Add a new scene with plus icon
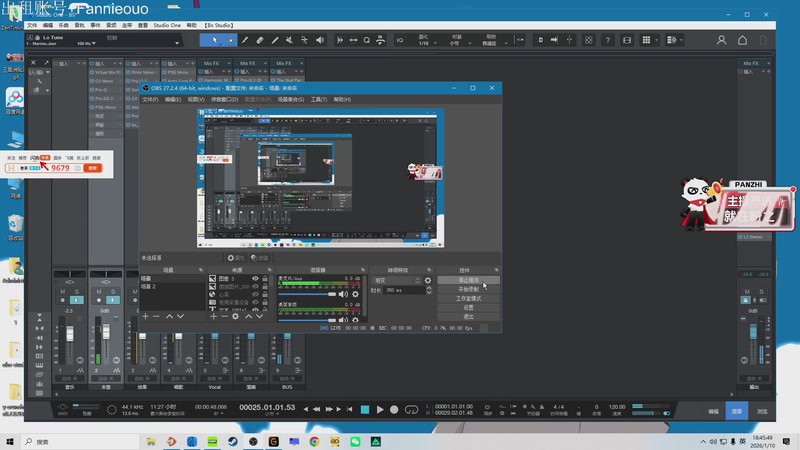Screen dimensions: 800x450 [x=146, y=316]
